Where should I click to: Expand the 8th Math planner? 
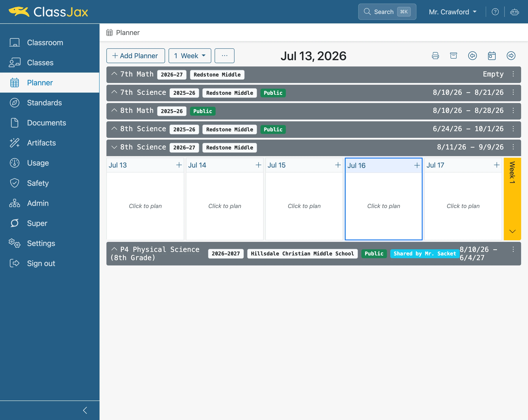pyautogui.click(x=114, y=110)
